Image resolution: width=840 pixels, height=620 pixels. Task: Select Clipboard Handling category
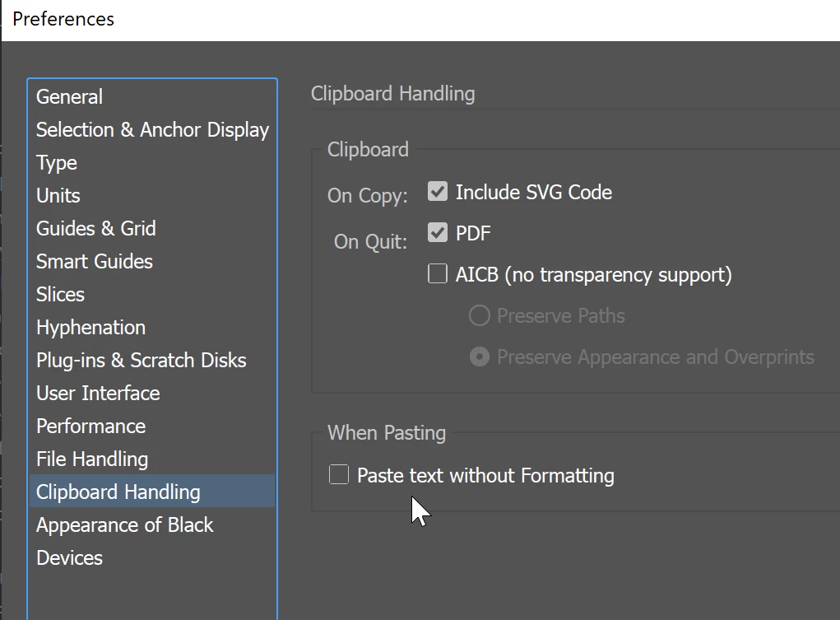[x=118, y=492]
